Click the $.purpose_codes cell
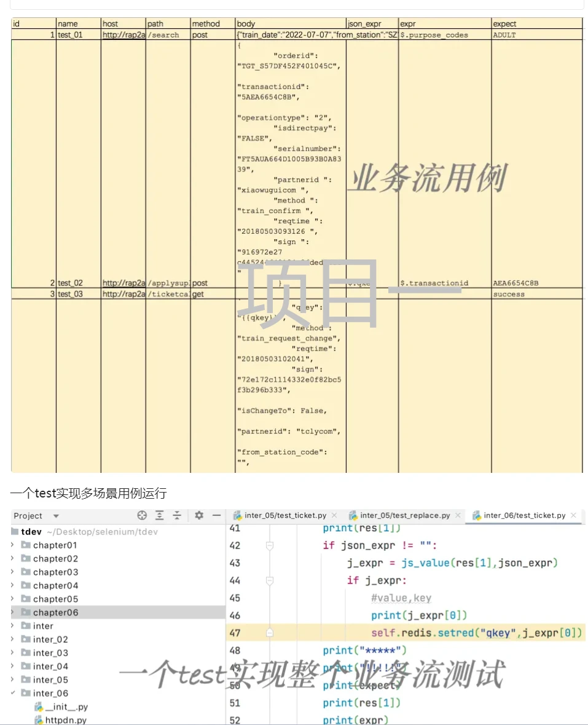This screenshot has height=725, width=588. pyautogui.click(x=445, y=34)
